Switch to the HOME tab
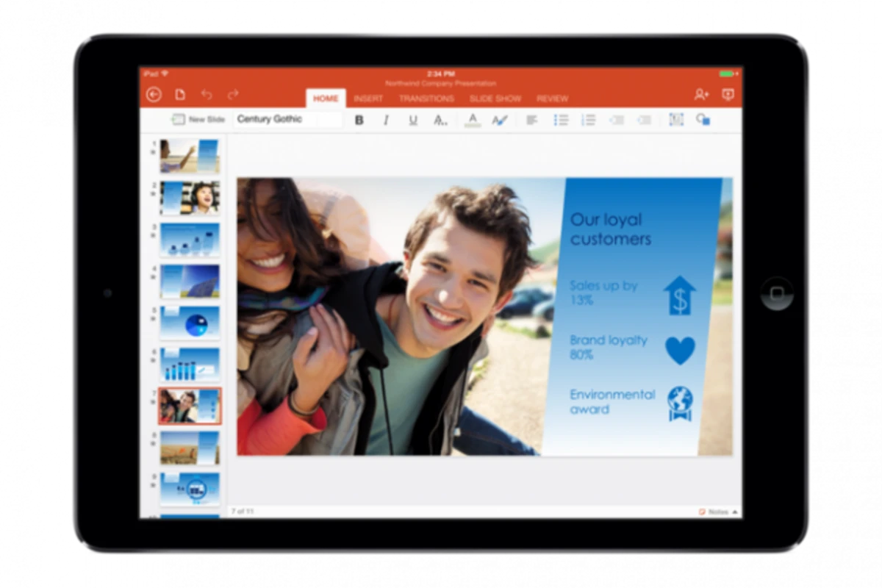This screenshot has height=588, width=882. coord(326,98)
